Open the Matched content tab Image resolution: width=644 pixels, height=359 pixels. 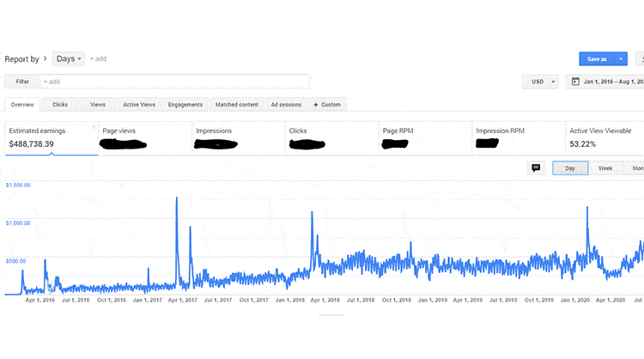point(237,105)
